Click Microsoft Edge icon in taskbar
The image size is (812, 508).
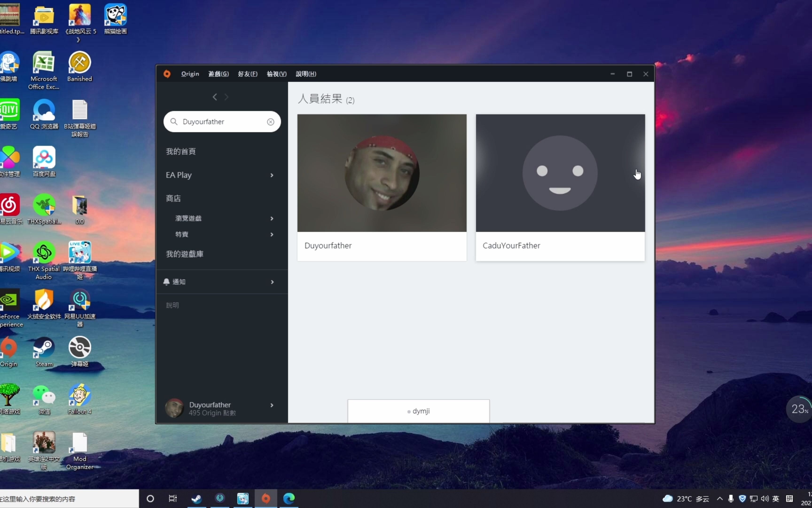tap(289, 499)
